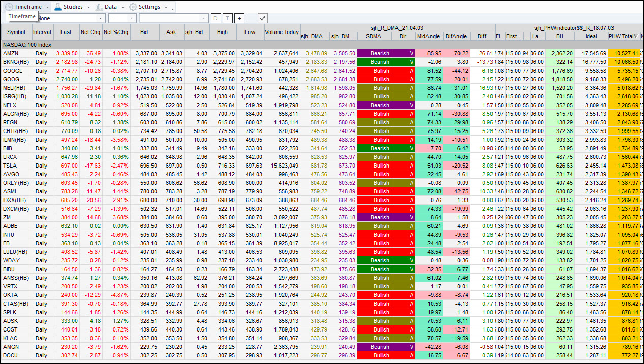Click the T button in filter bar
This screenshot has height=364, width=644.
click(x=228, y=18)
